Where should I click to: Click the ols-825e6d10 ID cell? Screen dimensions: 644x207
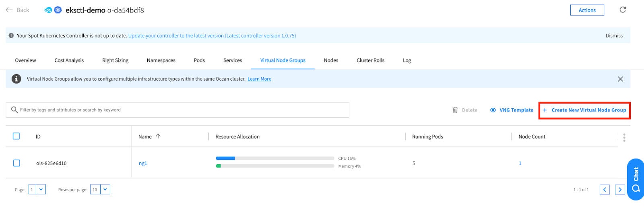pos(51,163)
